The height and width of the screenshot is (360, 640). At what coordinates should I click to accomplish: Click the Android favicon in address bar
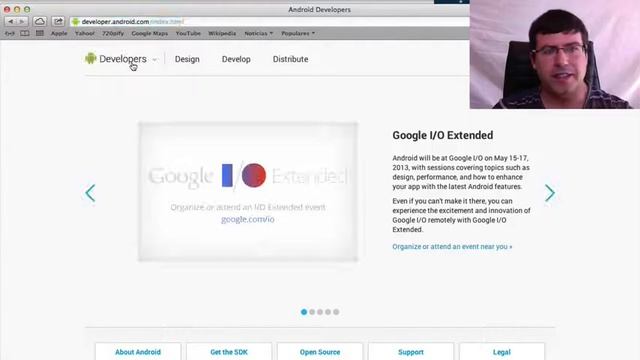point(76,22)
